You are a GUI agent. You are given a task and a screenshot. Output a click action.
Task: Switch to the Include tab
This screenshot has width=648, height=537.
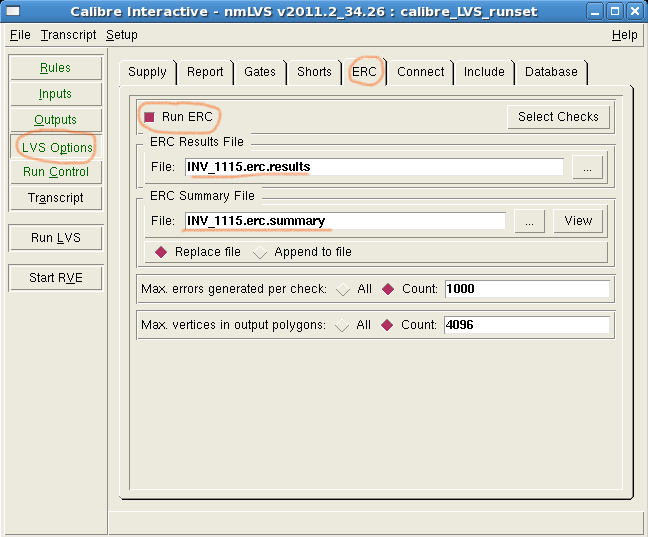(x=484, y=72)
